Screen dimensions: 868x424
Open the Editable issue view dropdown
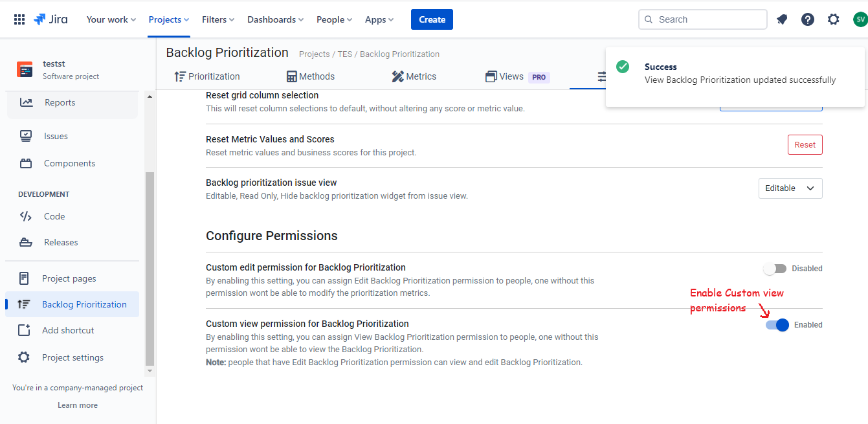point(790,188)
